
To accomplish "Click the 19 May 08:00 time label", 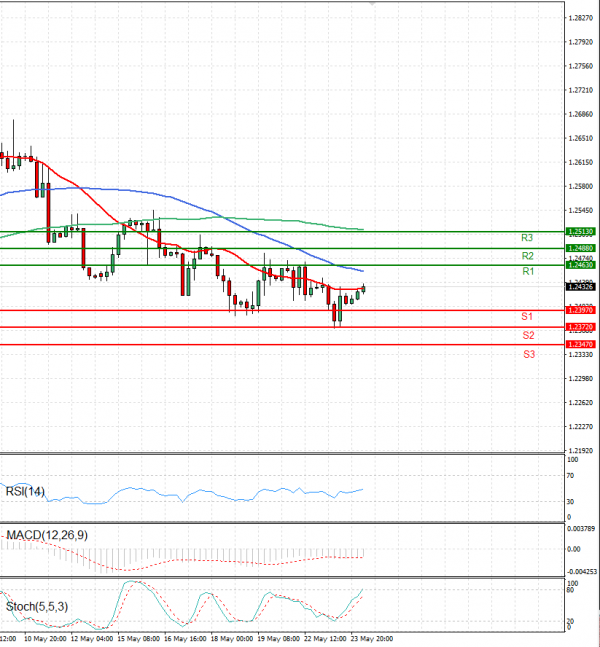I will 279,639.
